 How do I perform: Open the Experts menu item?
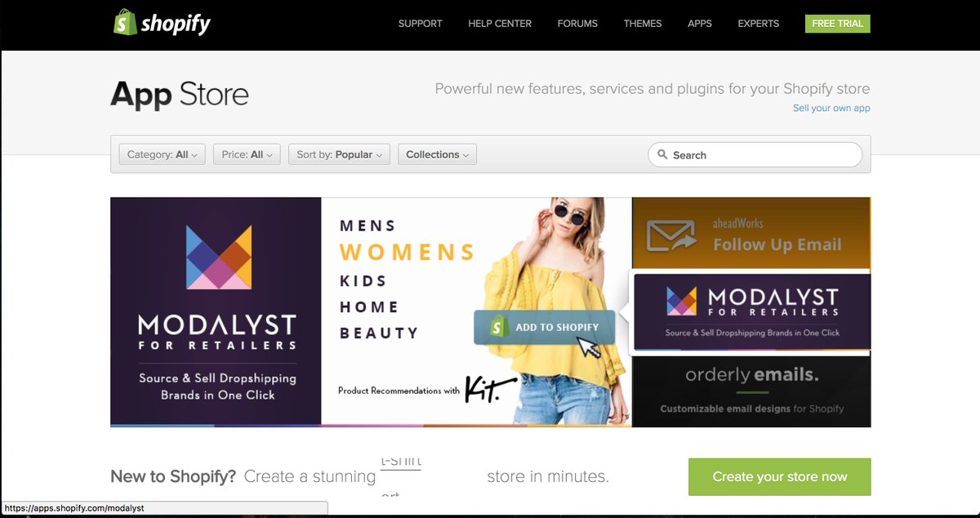(758, 24)
